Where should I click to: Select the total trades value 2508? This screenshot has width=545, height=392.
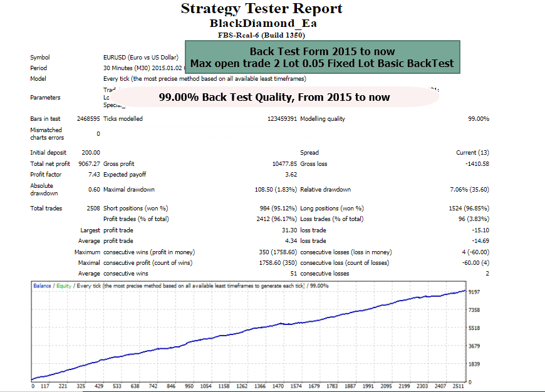[x=93, y=208]
